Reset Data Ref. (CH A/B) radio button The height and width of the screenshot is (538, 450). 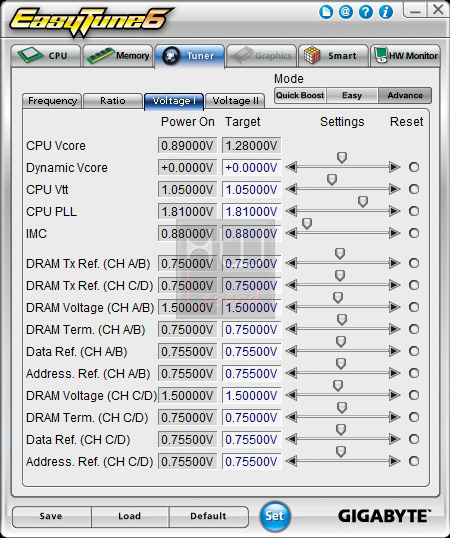tap(414, 351)
